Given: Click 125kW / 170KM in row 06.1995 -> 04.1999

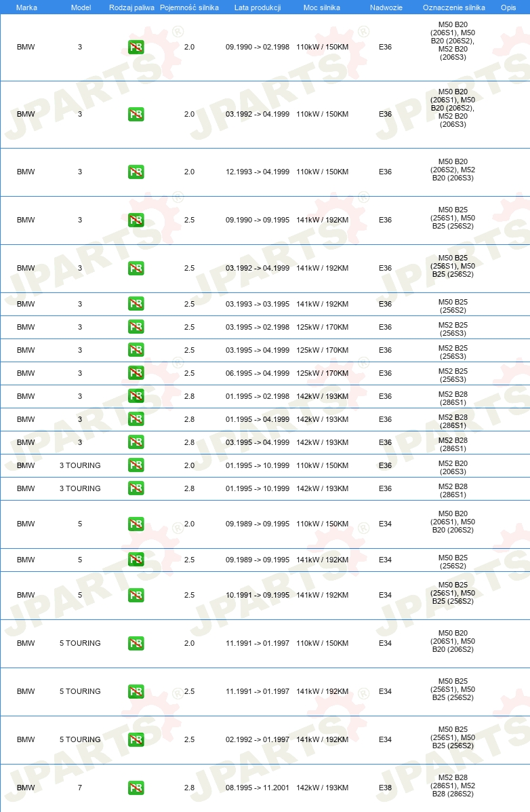Looking at the screenshot, I should coord(322,373).
